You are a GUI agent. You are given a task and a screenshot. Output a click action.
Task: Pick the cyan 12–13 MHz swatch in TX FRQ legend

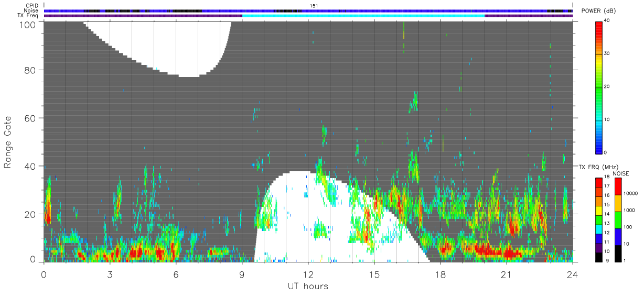[x=599, y=228]
